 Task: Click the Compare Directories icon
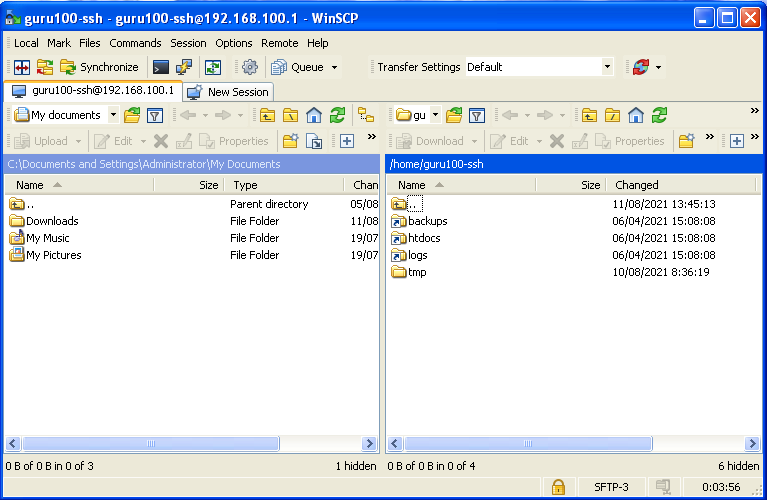tap(21, 67)
